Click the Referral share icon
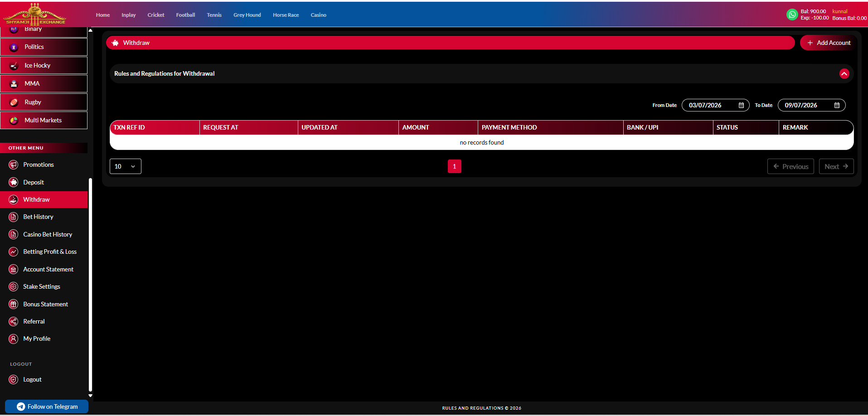The height and width of the screenshot is (416, 868). [14, 322]
